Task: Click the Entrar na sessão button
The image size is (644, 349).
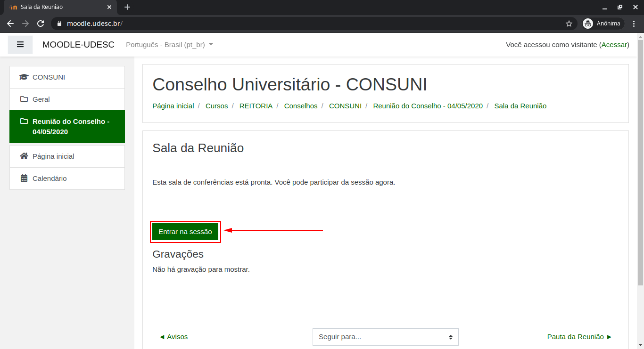Action: click(x=185, y=232)
